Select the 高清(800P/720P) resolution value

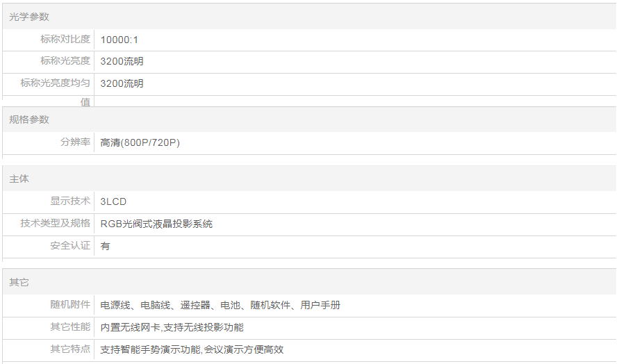tap(140, 142)
